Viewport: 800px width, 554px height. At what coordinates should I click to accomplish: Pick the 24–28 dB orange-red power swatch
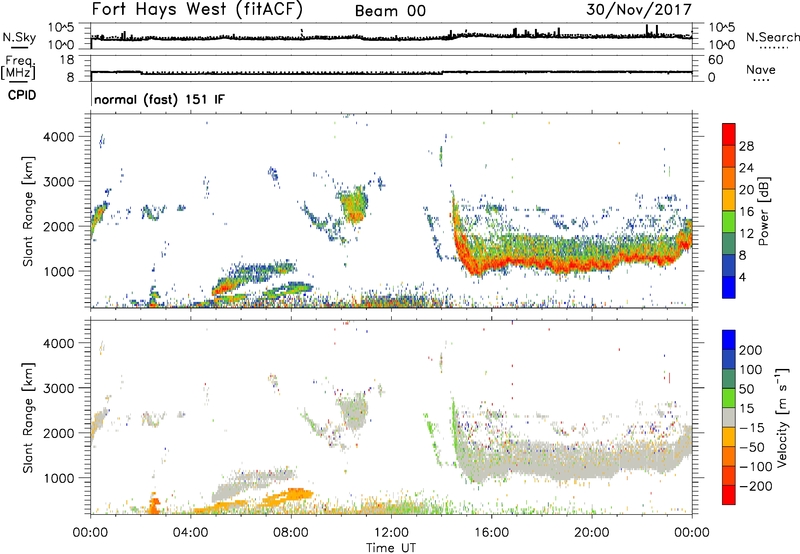click(x=729, y=156)
